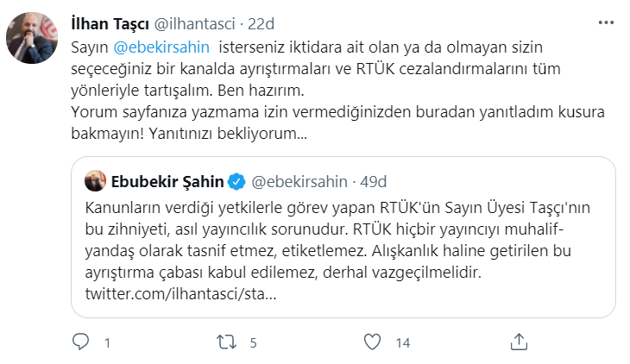Click the retweet count 5
Image resolution: width=630 pixels, height=364 pixels.
click(x=253, y=342)
